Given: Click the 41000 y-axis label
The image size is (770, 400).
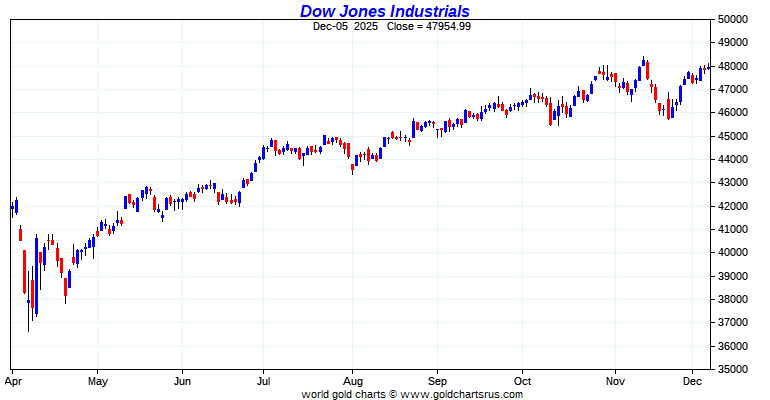Looking at the screenshot, I should click(733, 229).
